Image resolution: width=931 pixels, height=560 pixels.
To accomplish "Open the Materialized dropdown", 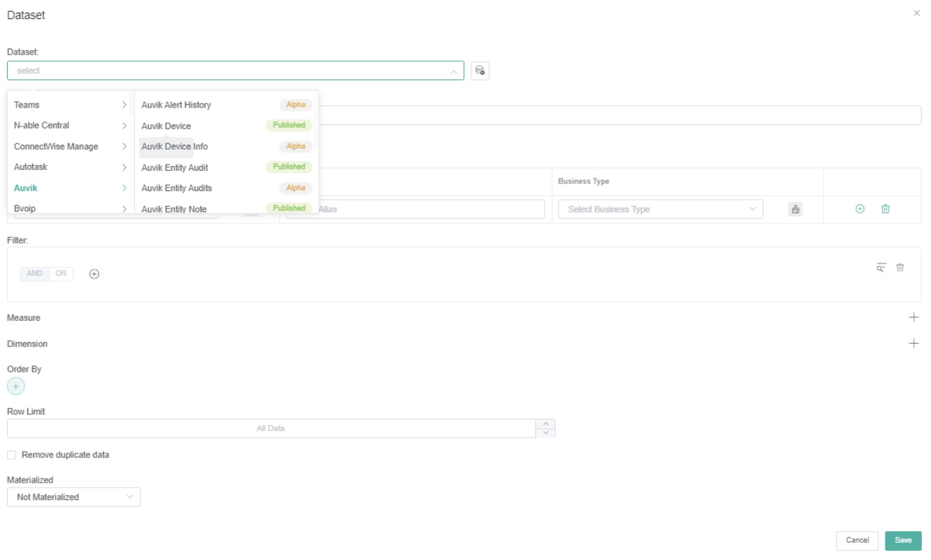I will (74, 497).
